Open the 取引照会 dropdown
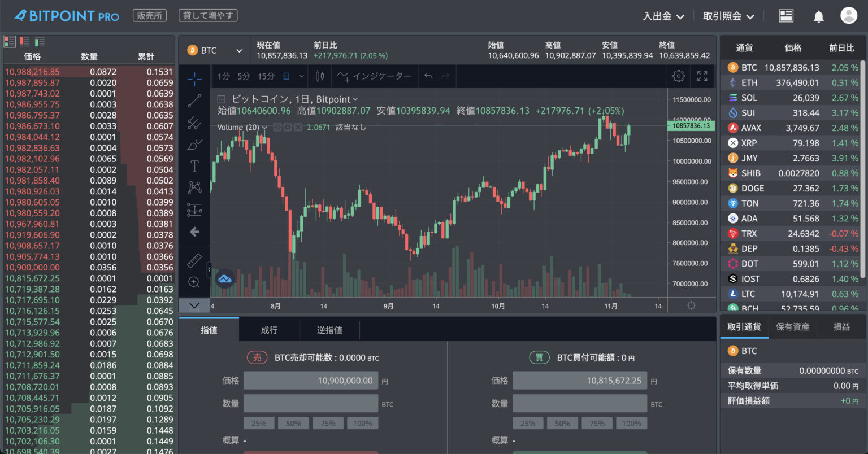Viewport: 868px width, 454px height. [x=728, y=16]
